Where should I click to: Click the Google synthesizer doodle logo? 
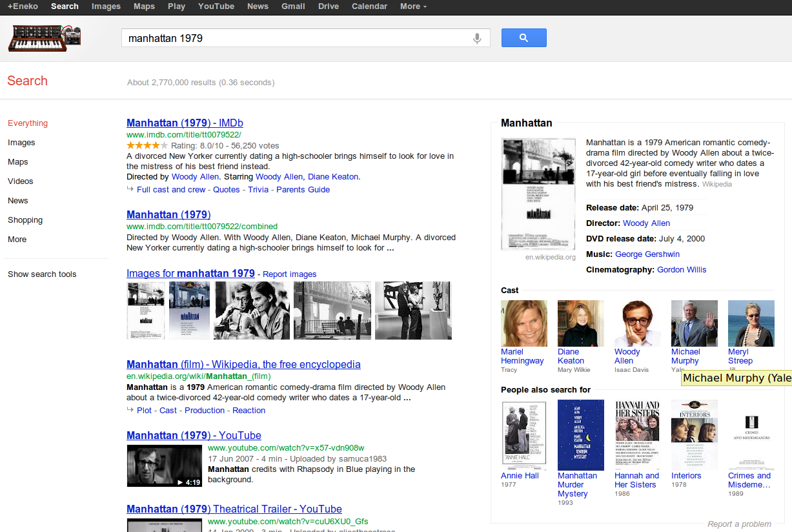click(x=45, y=38)
